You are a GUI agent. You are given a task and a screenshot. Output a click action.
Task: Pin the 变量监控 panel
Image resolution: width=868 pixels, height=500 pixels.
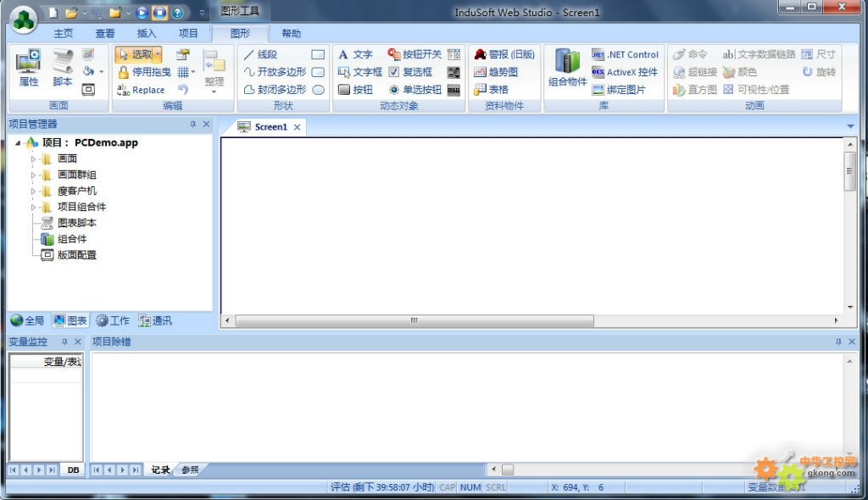[x=64, y=342]
